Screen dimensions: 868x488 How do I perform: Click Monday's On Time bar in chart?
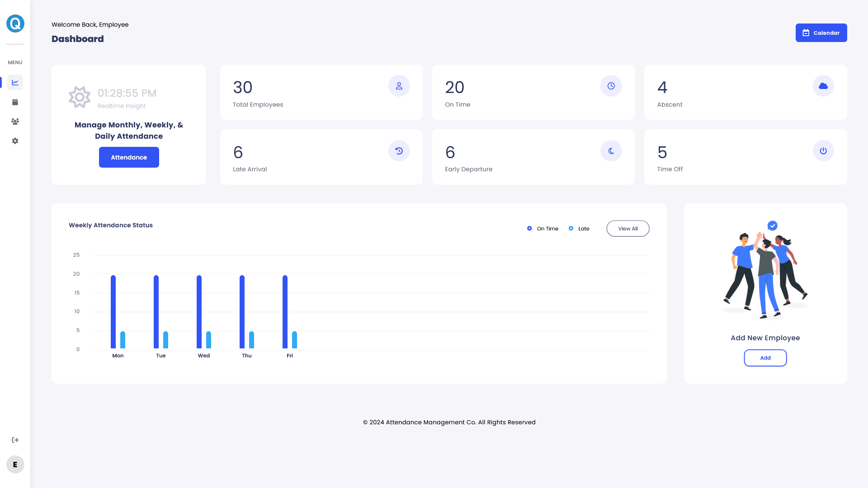[x=113, y=312]
